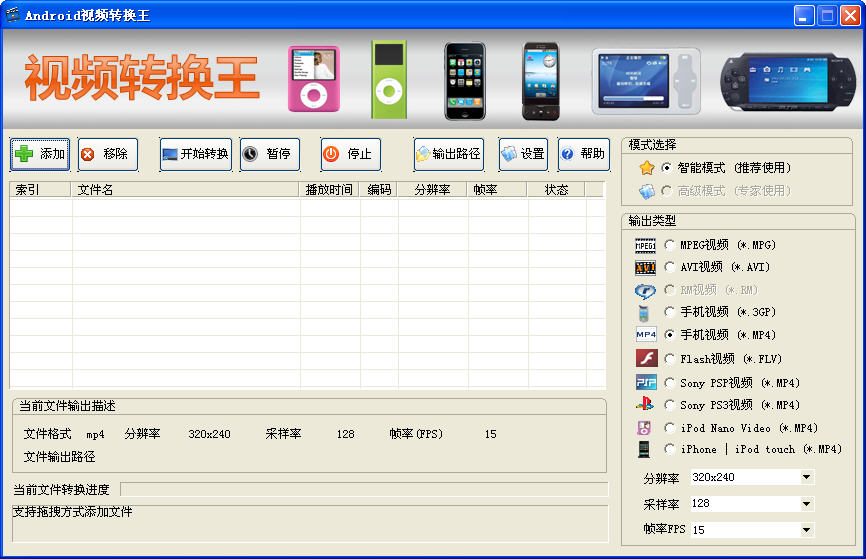
Task: Click the 支持拖拽方式添加文件 message box
Action: 310,523
